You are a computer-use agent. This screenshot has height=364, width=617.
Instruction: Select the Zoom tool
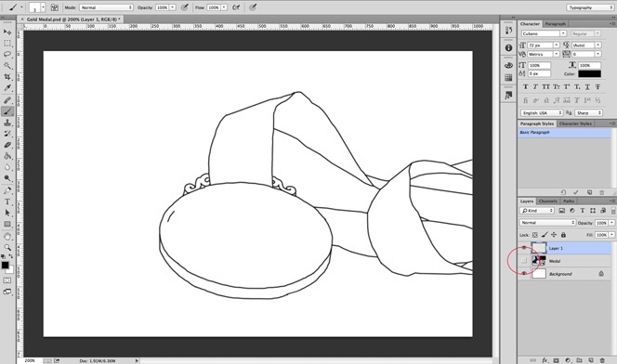click(x=7, y=248)
